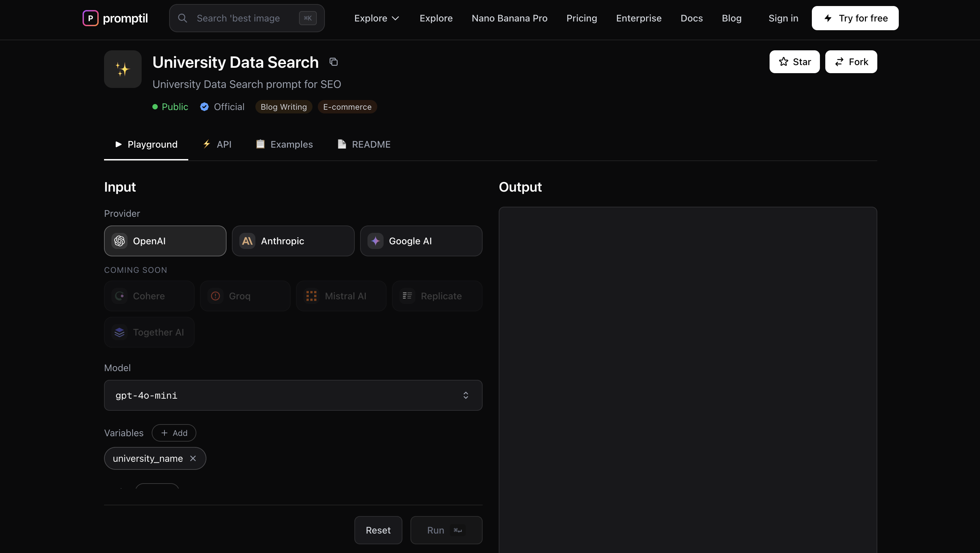
Task: Fork the University Data Search prompt
Action: click(x=851, y=62)
